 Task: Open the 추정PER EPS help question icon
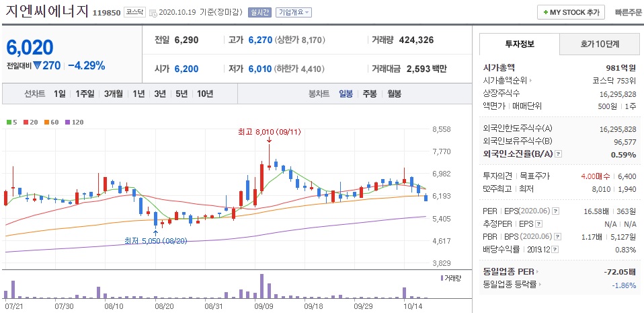tap(539, 224)
